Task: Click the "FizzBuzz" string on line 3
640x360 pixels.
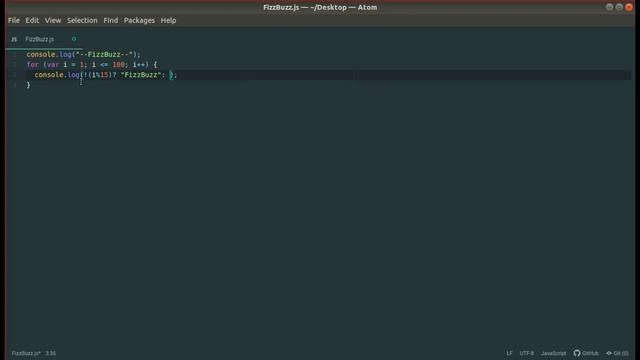Action: point(141,75)
